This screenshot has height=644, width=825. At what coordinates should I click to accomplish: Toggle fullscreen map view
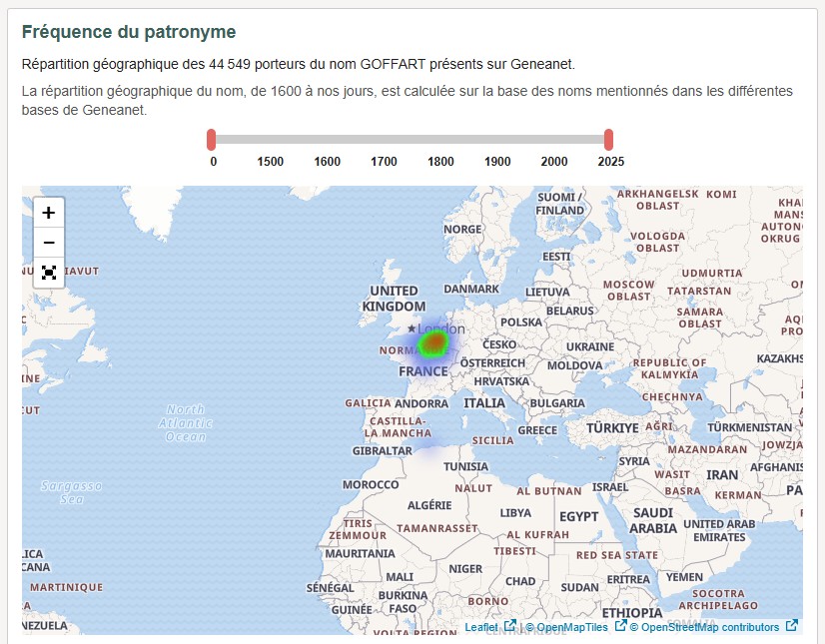point(49,273)
